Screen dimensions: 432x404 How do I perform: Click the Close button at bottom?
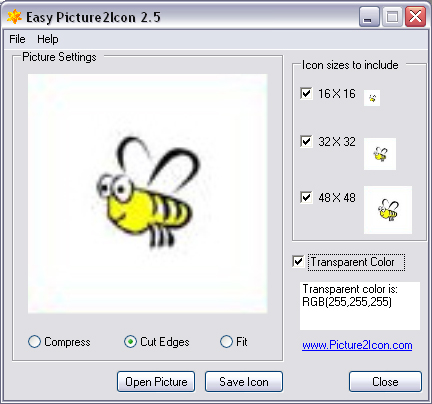tap(385, 382)
